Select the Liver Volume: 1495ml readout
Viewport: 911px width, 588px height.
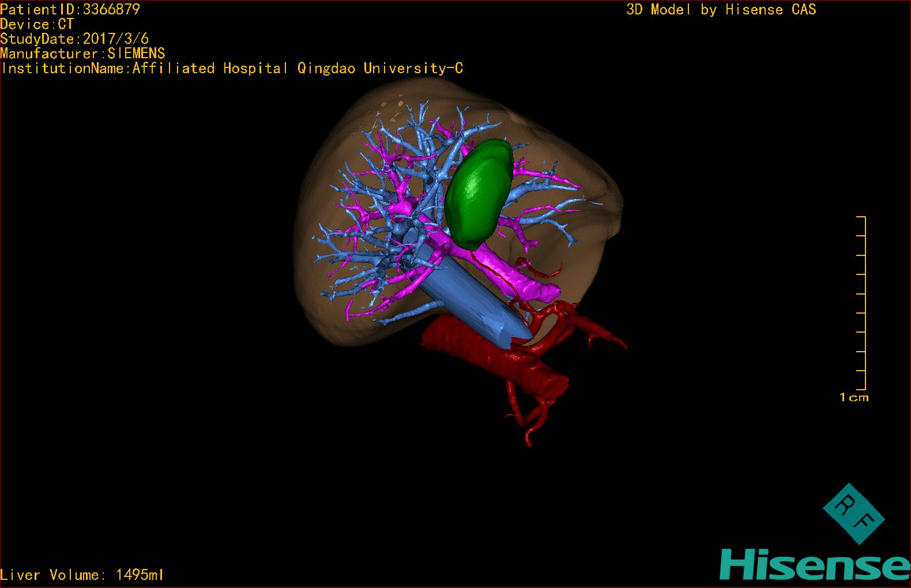pos(82,575)
